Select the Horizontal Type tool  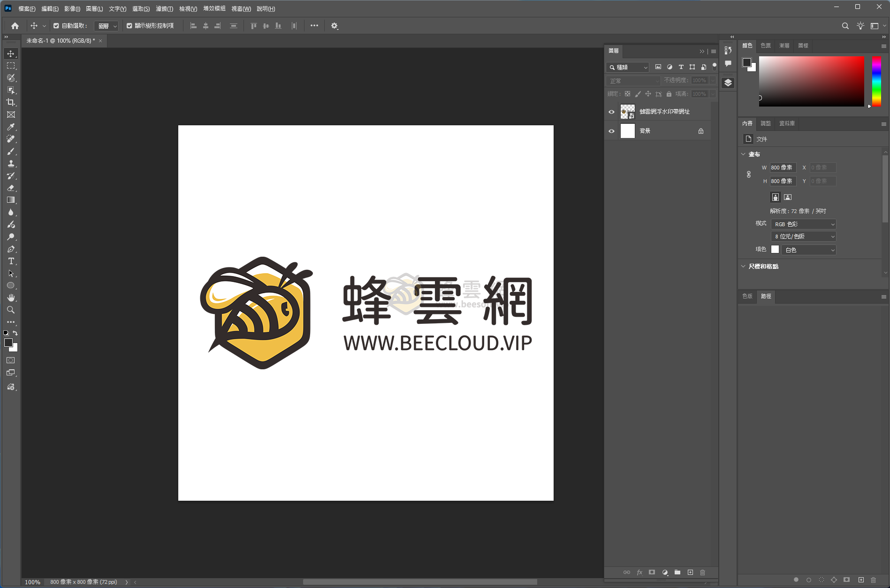[x=11, y=261]
